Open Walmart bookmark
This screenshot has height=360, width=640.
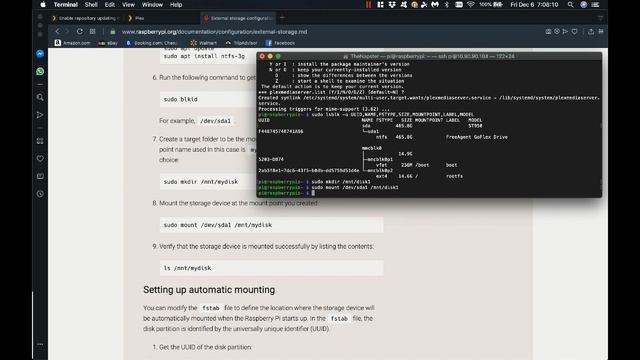tap(204, 43)
